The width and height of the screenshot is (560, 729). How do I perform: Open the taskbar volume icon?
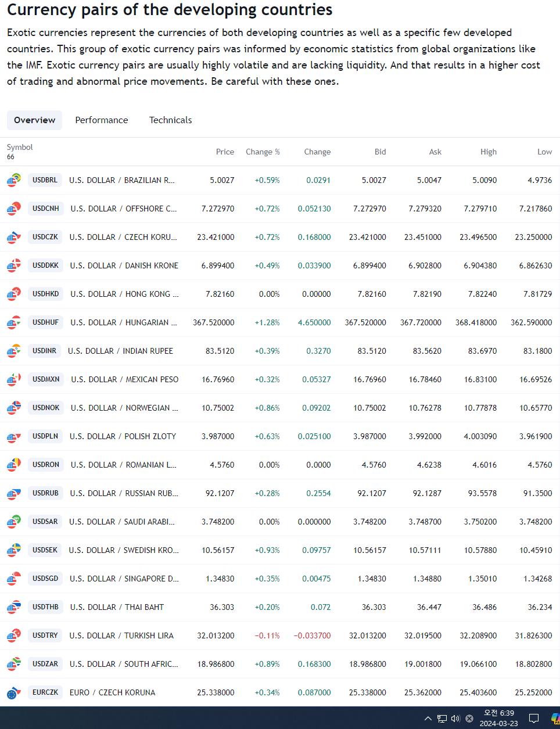tap(455, 719)
